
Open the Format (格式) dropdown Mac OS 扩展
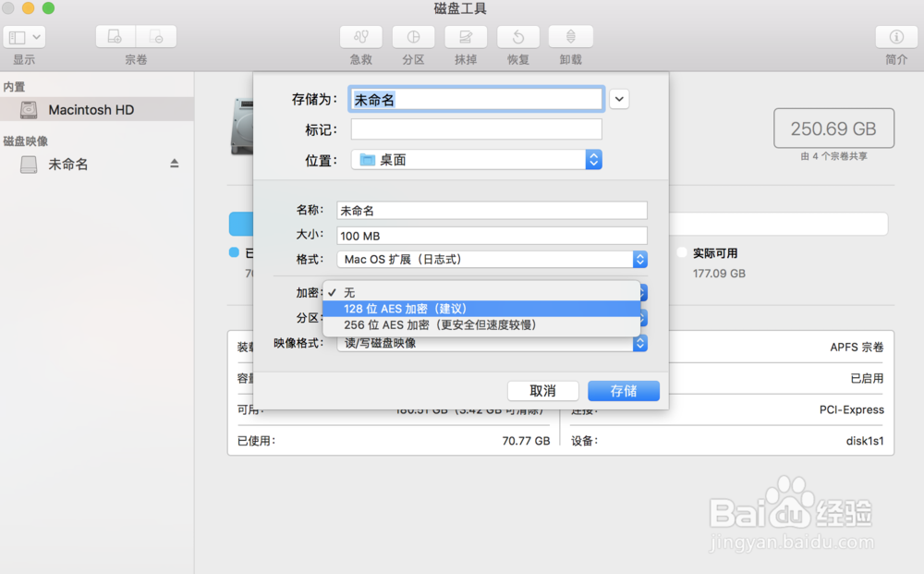pos(492,260)
